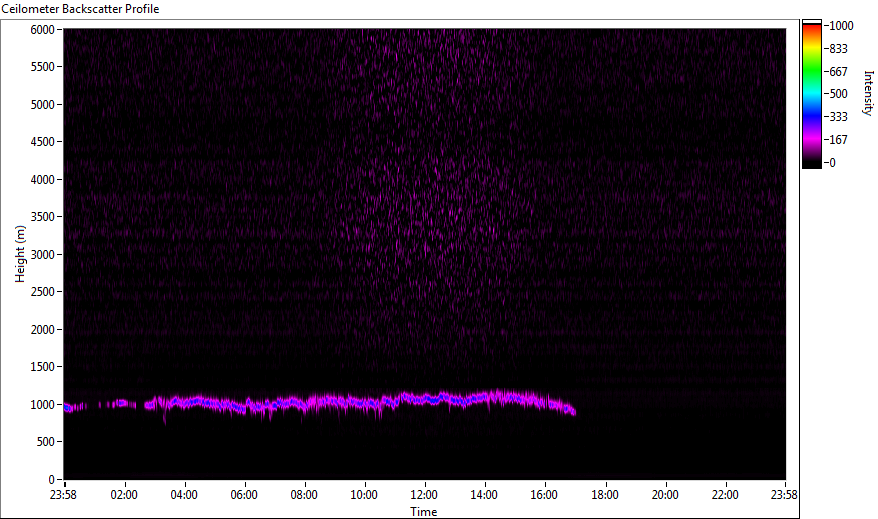Click the 08:00 time axis label
Screen dimensions: 878x519
pos(304,495)
